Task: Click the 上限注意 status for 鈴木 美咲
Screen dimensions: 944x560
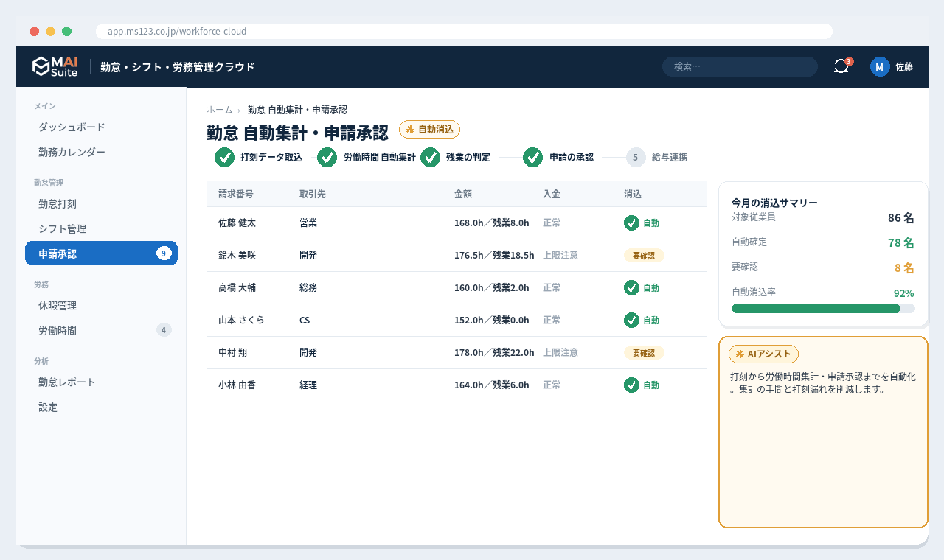Action: [560, 255]
